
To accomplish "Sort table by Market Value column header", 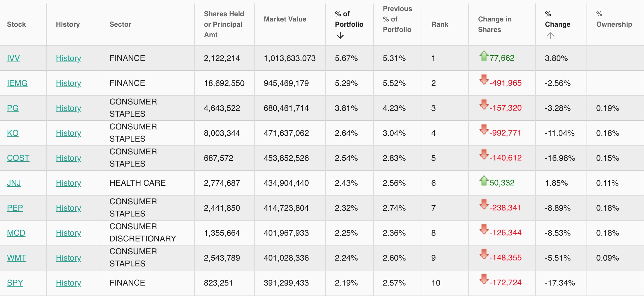I will click(x=285, y=19).
